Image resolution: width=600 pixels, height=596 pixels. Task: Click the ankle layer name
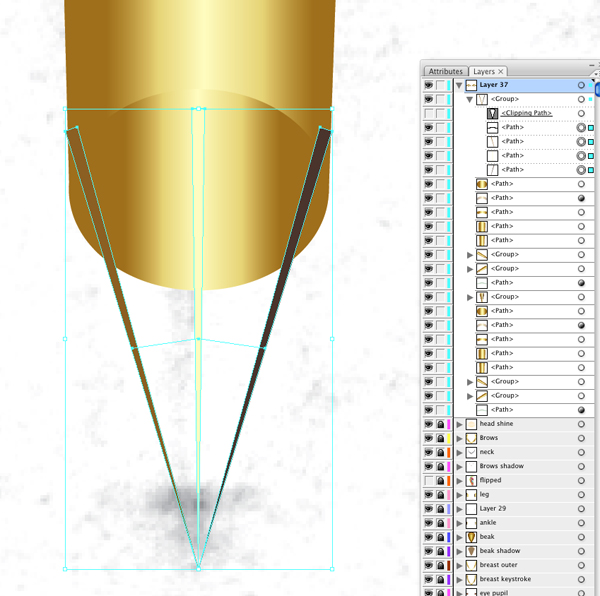coord(488,523)
